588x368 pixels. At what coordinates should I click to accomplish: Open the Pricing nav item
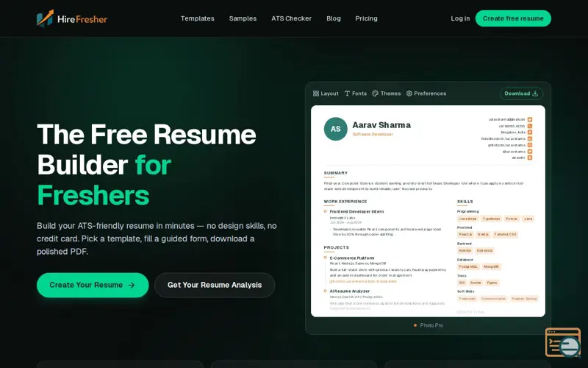[x=366, y=18]
